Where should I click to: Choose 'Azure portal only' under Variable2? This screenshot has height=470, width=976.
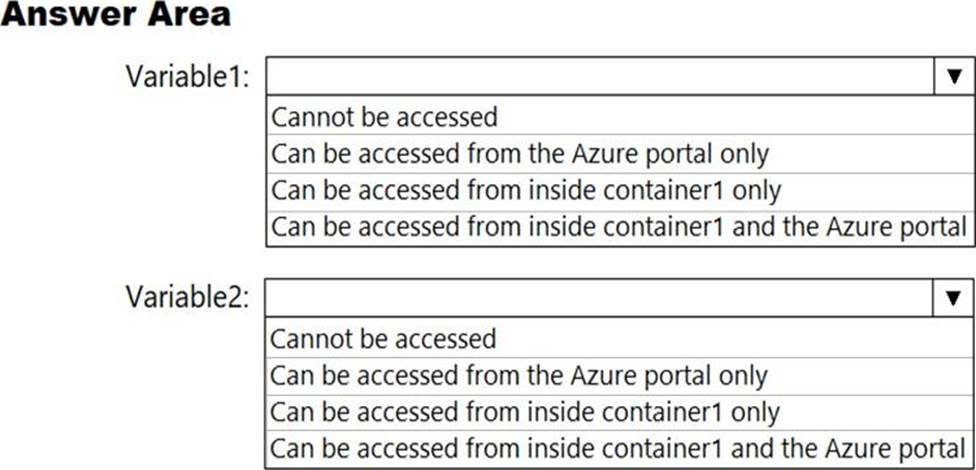pyautogui.click(x=520, y=376)
